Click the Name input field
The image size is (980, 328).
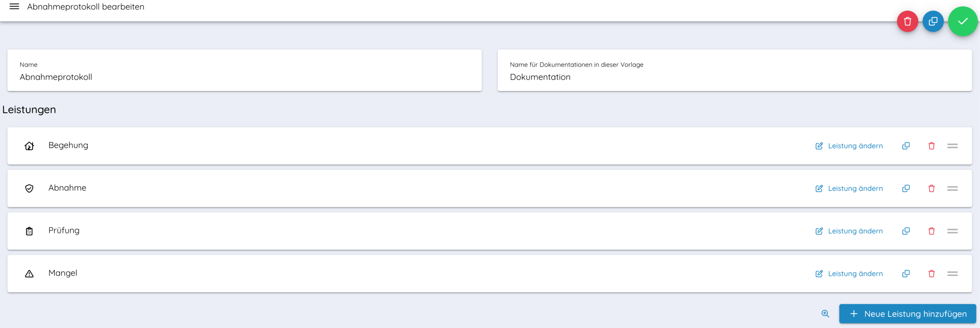tap(244, 77)
